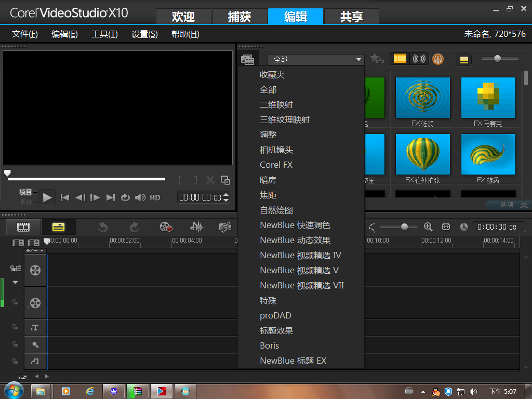Adjust the preview timecode stepper arrows

pyautogui.click(x=227, y=197)
